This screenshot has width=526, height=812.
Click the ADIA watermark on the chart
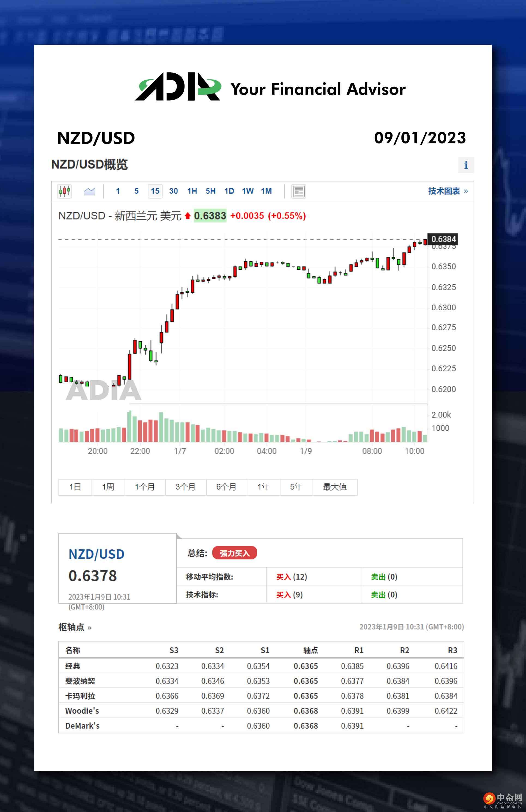pyautogui.click(x=102, y=391)
